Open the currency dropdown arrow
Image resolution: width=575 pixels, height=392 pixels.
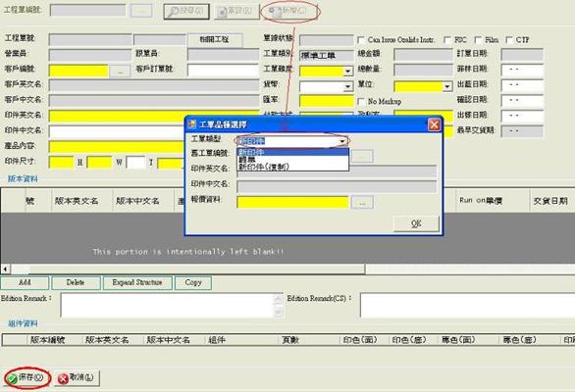point(347,86)
